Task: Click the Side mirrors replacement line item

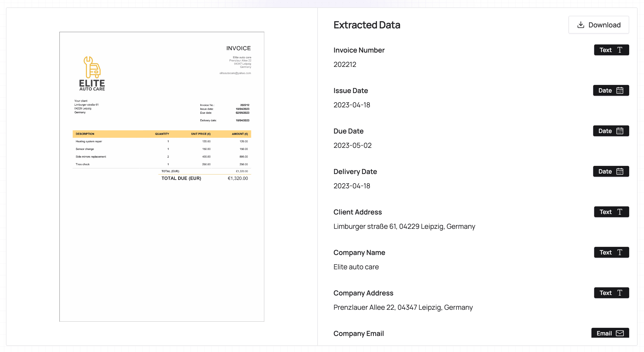Action: click(91, 157)
